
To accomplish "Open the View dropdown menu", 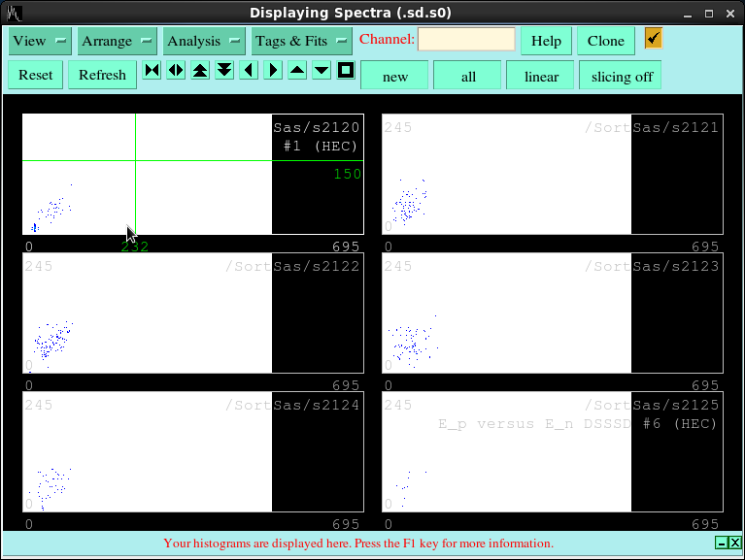I will point(40,41).
